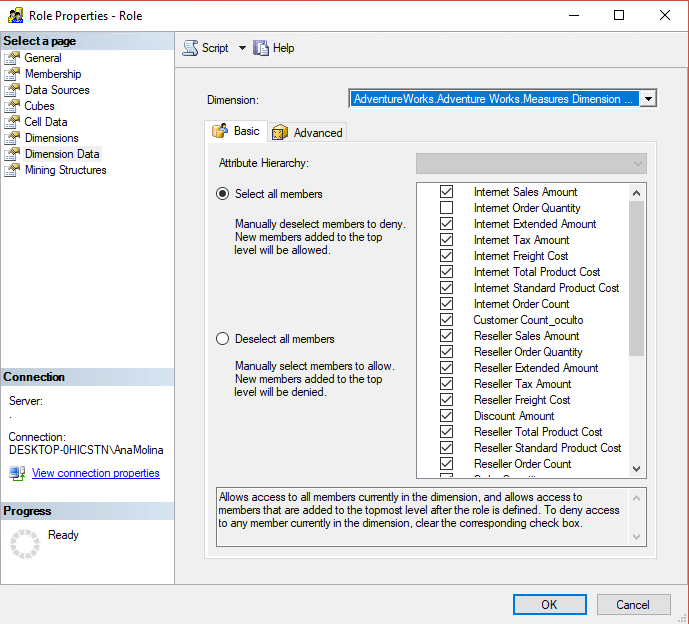
Task: Uncheck Internet Freight Cost
Action: pos(446,256)
